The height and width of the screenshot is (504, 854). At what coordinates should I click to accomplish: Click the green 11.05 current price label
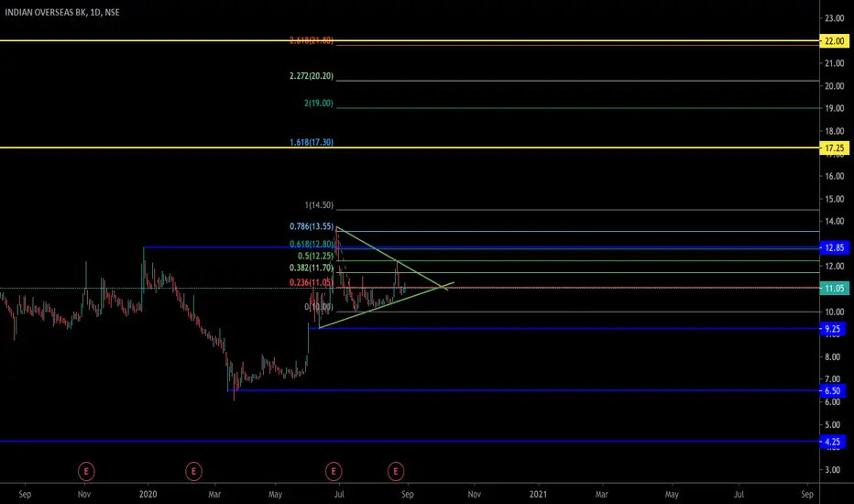(x=834, y=289)
